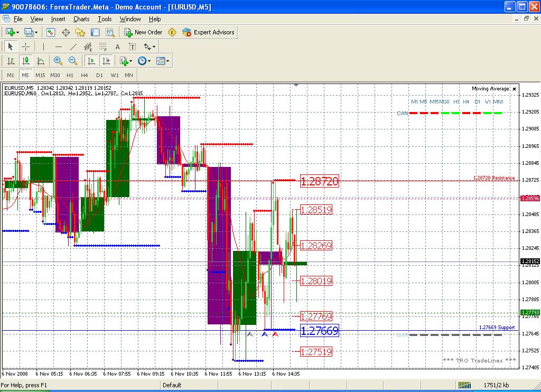Click the Expert Advisors button
The height and width of the screenshot is (392, 541).
pyautogui.click(x=208, y=32)
